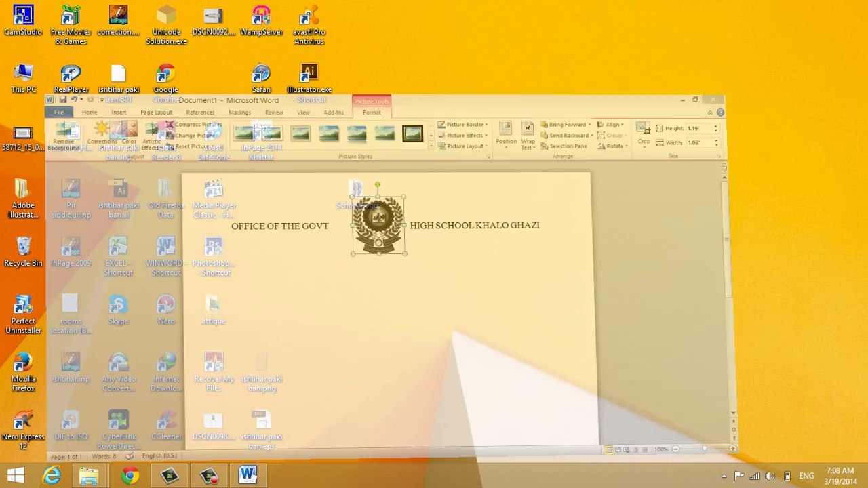Click the word count in Word status bar

tap(104, 457)
